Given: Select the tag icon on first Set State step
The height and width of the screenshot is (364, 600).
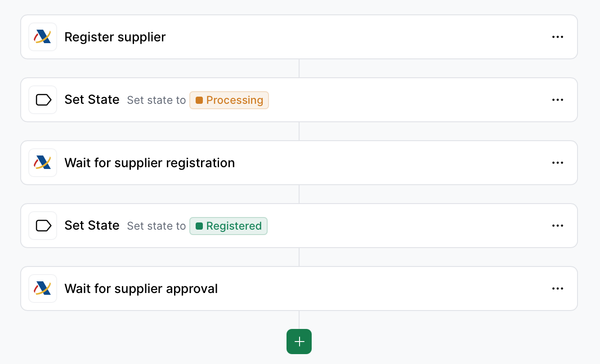Looking at the screenshot, I should [43, 99].
